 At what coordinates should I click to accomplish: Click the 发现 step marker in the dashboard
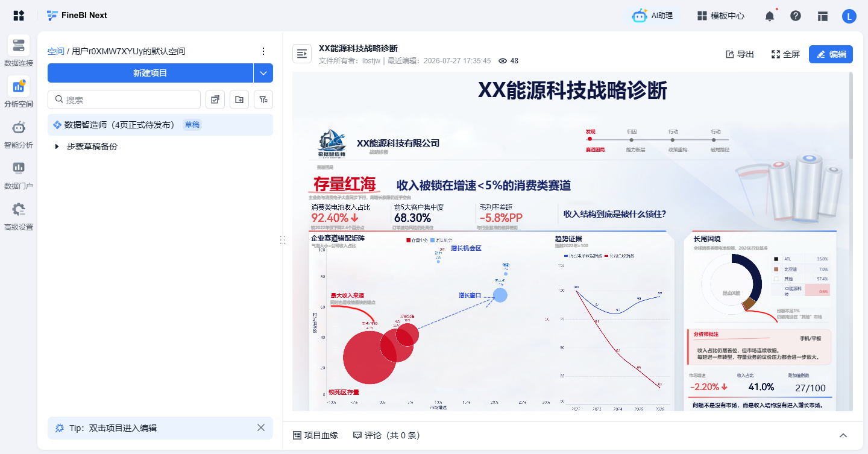590,139
